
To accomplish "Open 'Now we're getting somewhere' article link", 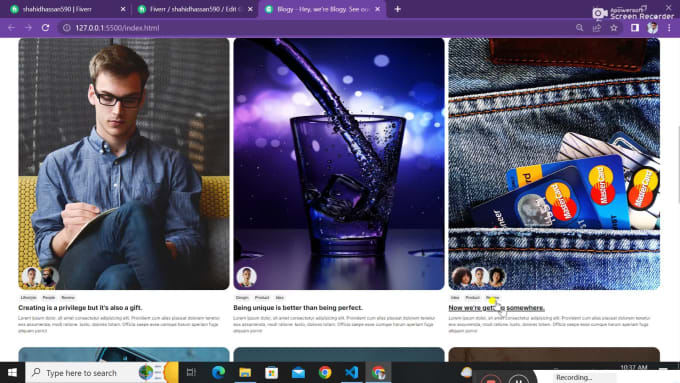I will pos(497,308).
